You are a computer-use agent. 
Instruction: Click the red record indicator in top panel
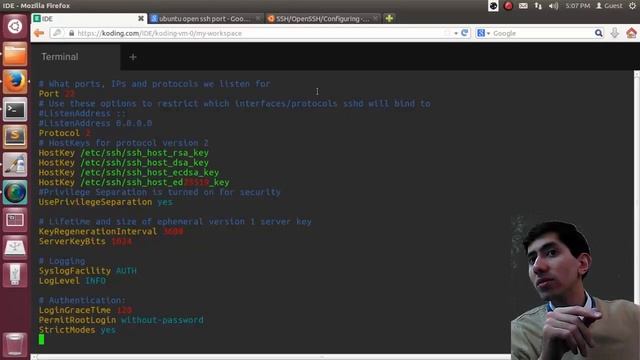[x=508, y=6]
